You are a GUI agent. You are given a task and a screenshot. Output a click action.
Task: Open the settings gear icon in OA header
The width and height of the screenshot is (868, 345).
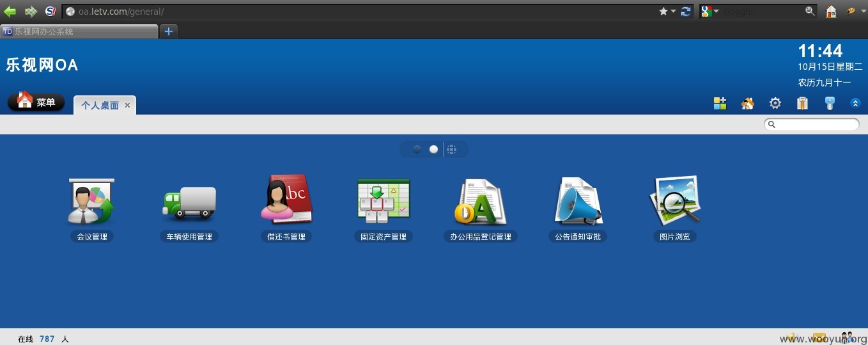(x=775, y=103)
